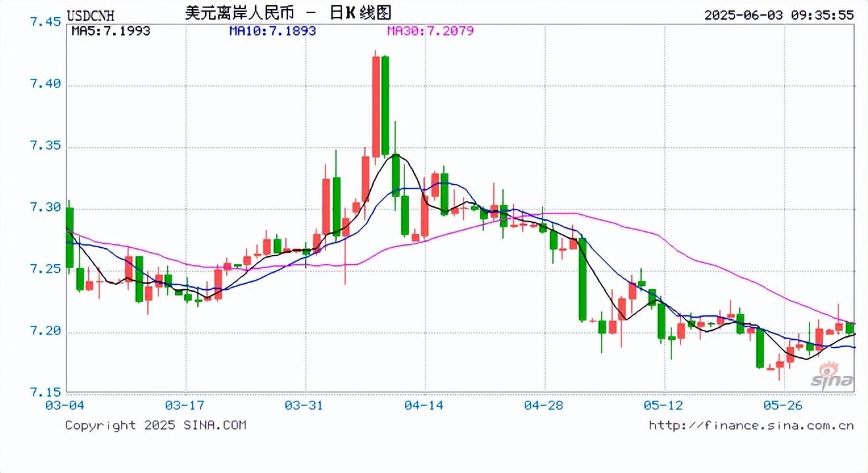The height and width of the screenshot is (473, 868).
Task: Click the 7.35 price axis label
Action: (46, 146)
